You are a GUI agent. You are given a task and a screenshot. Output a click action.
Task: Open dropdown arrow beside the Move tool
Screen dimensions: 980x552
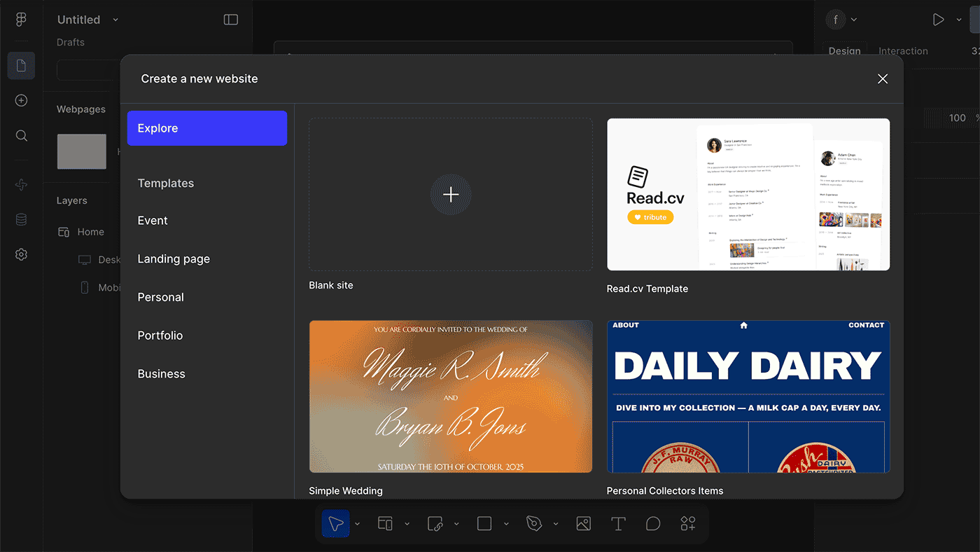357,524
